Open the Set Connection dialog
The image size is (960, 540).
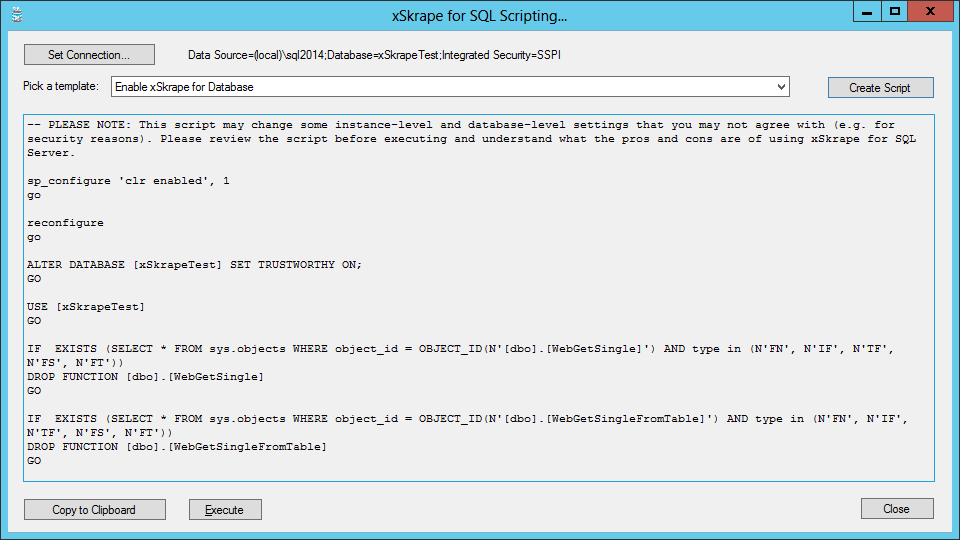click(89, 54)
